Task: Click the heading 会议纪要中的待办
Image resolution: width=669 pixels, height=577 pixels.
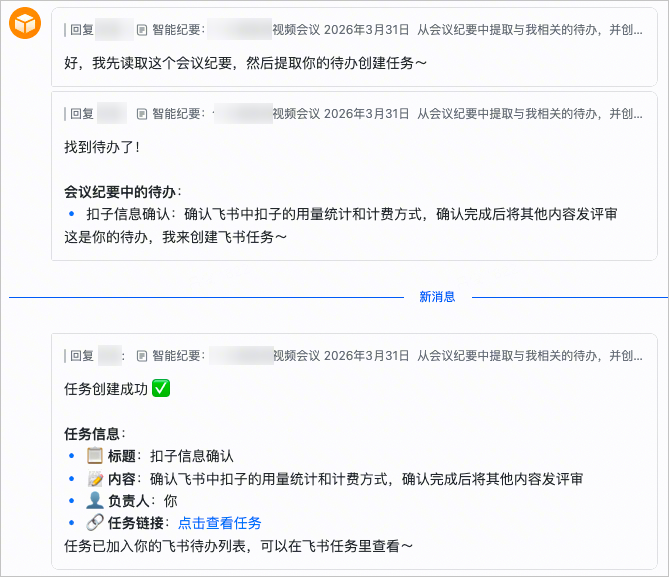Action: [123, 192]
